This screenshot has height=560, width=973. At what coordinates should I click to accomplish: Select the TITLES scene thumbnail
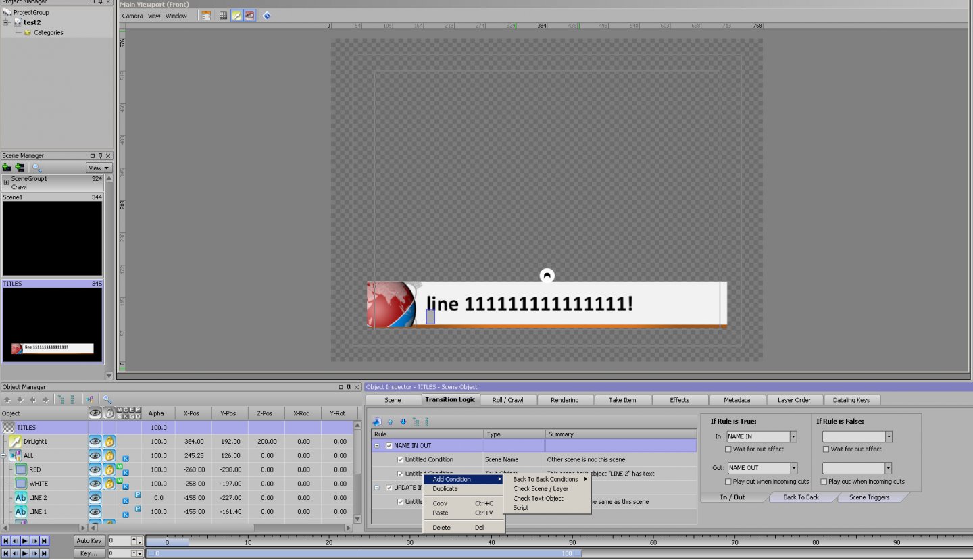coord(52,326)
